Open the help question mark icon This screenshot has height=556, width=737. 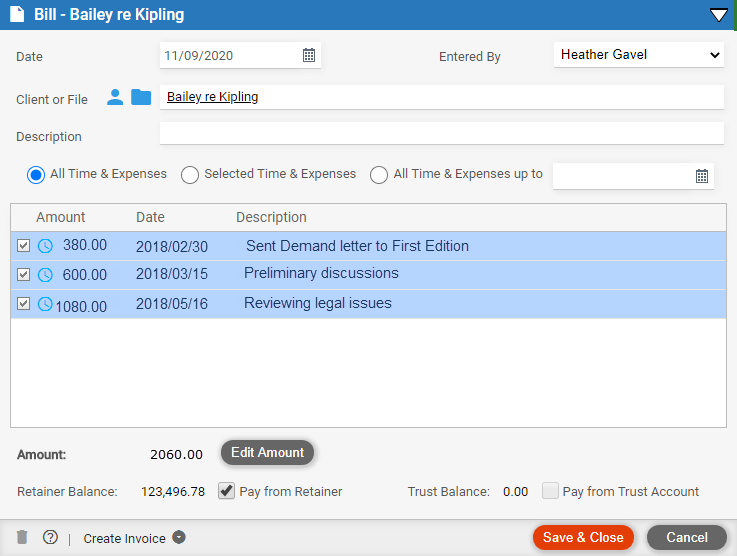point(50,537)
